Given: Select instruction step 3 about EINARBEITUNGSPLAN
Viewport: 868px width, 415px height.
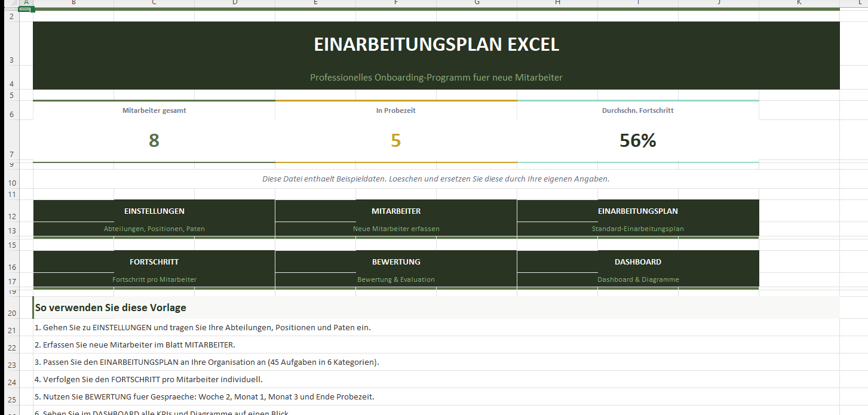Looking at the screenshot, I should click(x=207, y=362).
